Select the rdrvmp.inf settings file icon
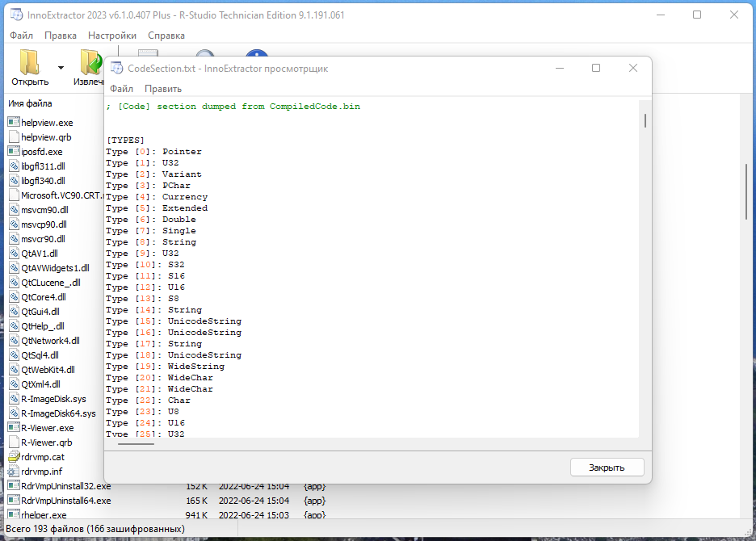Image resolution: width=756 pixels, height=541 pixels. pyautogui.click(x=14, y=472)
